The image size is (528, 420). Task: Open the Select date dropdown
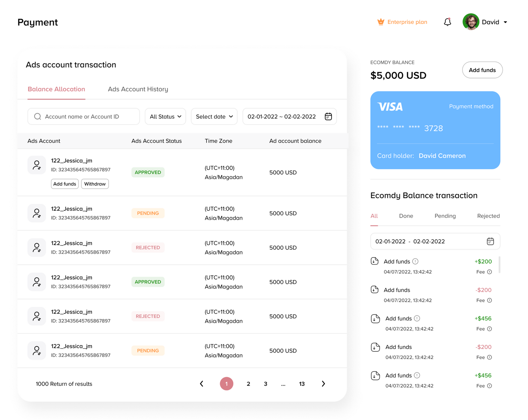pyautogui.click(x=214, y=116)
